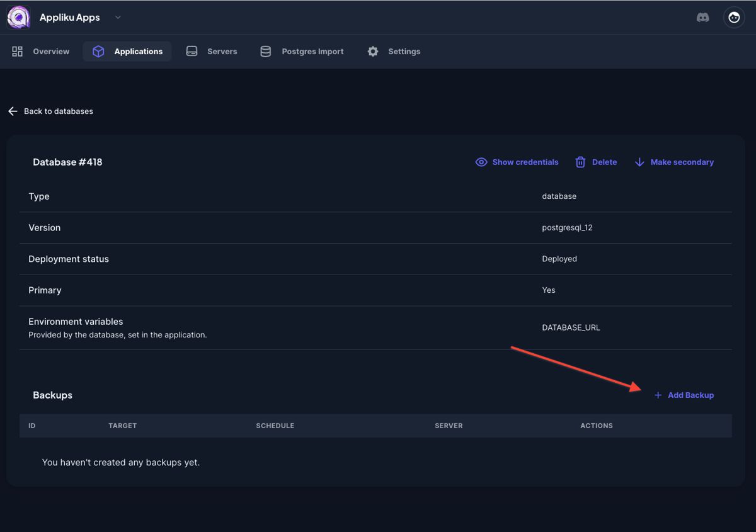Click the Postgres Import database icon
This screenshot has width=756, height=532.
(x=266, y=52)
